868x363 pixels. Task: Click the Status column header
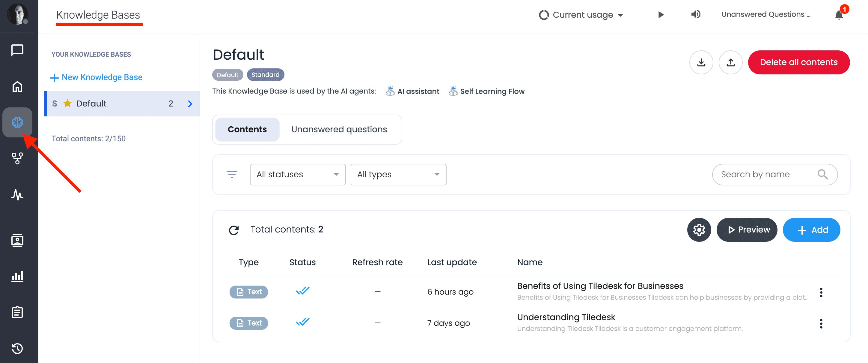click(303, 262)
